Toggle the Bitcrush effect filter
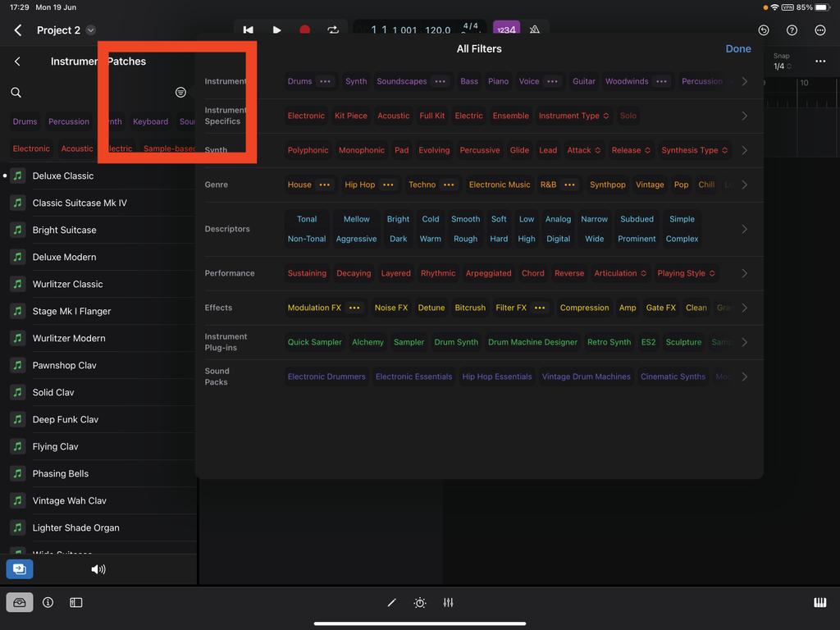The width and height of the screenshot is (840, 630). (470, 308)
